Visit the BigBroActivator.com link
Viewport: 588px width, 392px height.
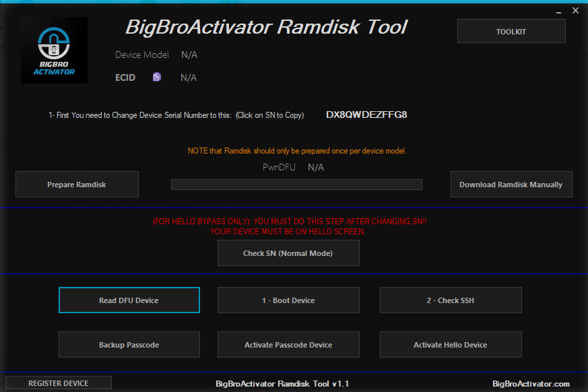click(531, 383)
